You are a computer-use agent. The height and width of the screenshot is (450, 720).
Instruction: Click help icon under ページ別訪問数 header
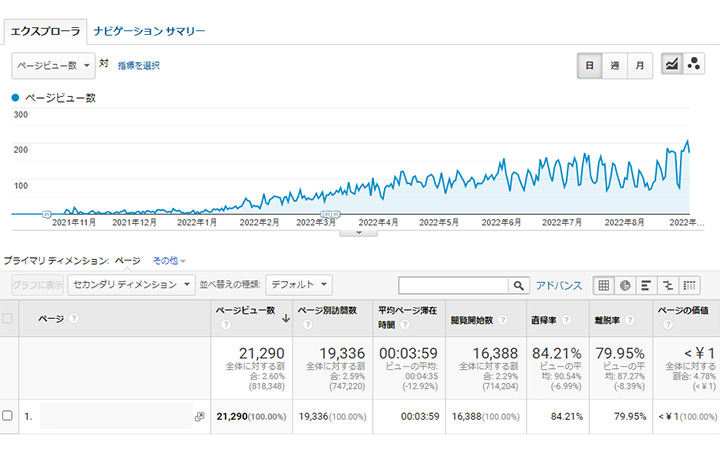[308, 325]
